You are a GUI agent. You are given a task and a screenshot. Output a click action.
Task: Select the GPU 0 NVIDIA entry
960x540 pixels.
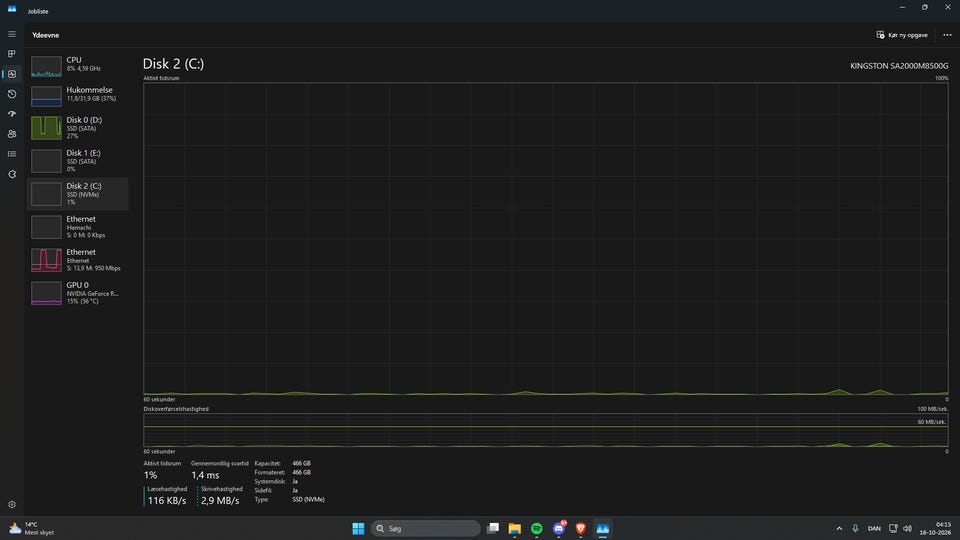pos(78,293)
